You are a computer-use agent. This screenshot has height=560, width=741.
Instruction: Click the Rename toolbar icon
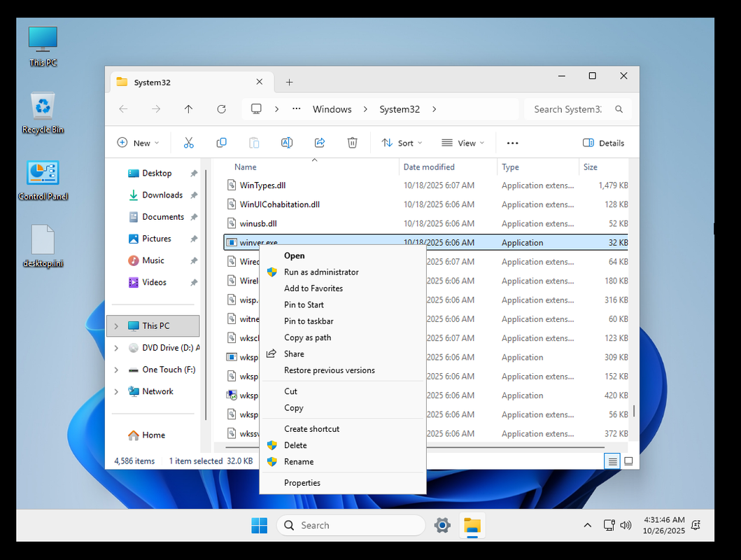tap(287, 143)
